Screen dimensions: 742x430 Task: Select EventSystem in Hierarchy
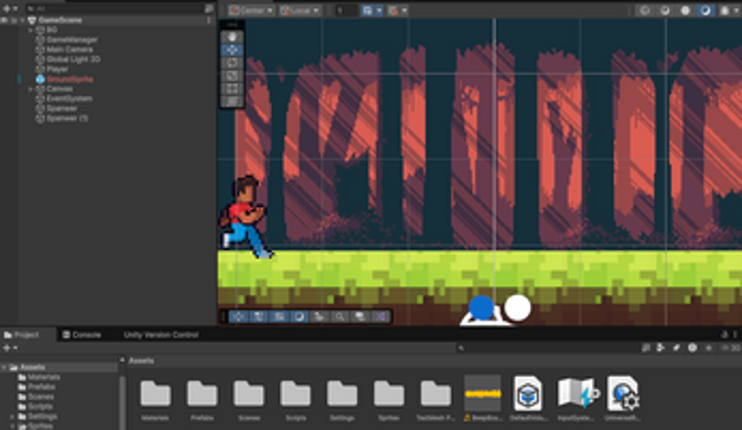pos(69,99)
